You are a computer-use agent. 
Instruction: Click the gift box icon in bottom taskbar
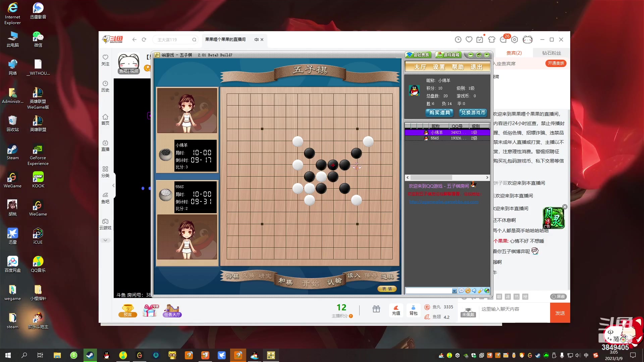point(376,309)
